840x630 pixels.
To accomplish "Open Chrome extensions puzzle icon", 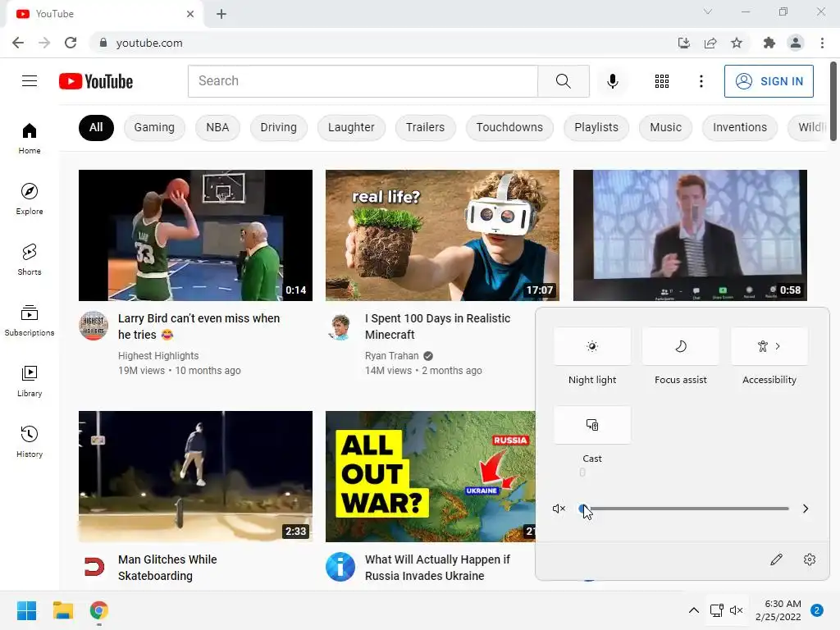I will (x=769, y=43).
